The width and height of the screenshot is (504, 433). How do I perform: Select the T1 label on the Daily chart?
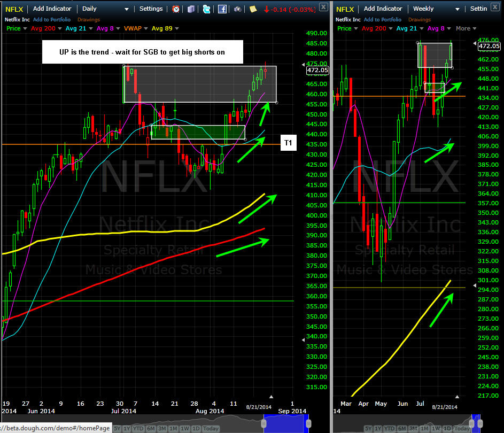point(288,143)
